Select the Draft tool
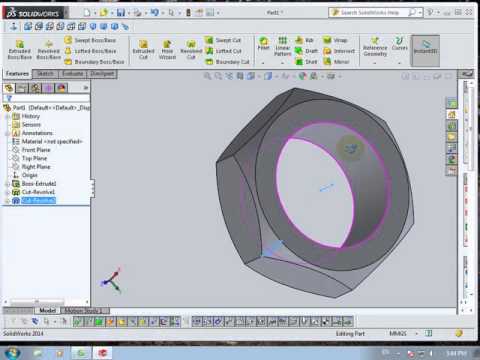The width and height of the screenshot is (480, 360). tap(306, 51)
